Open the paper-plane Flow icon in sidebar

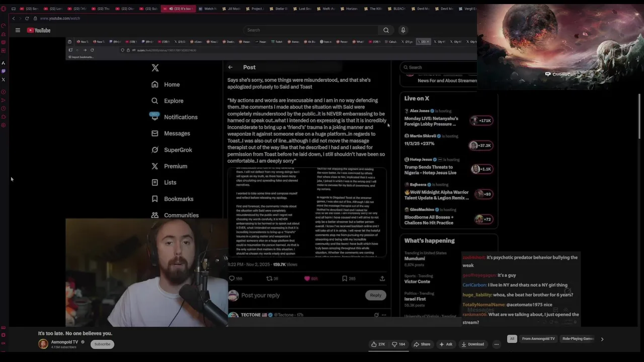(x=4, y=100)
